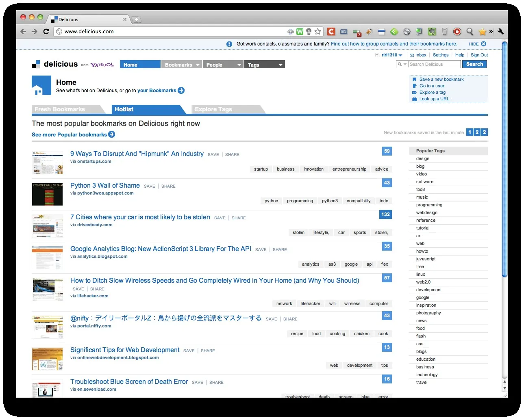Screen dimensions: 524x420
Task: Open Inbox link
Action: click(x=421, y=55)
